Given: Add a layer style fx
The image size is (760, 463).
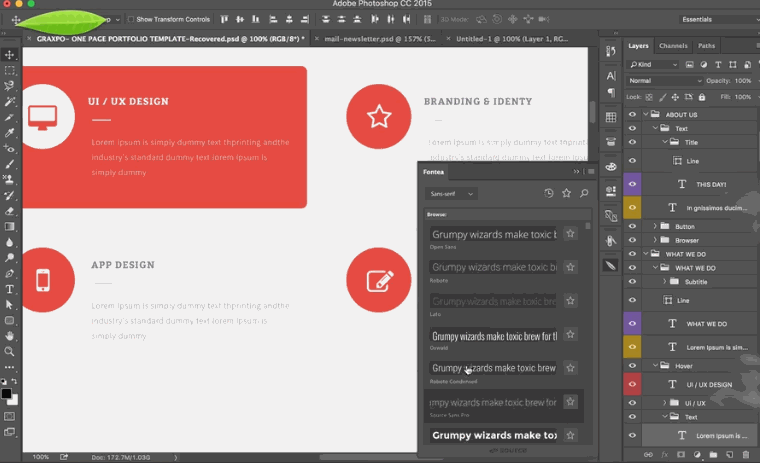Looking at the screenshot, I should [665, 454].
